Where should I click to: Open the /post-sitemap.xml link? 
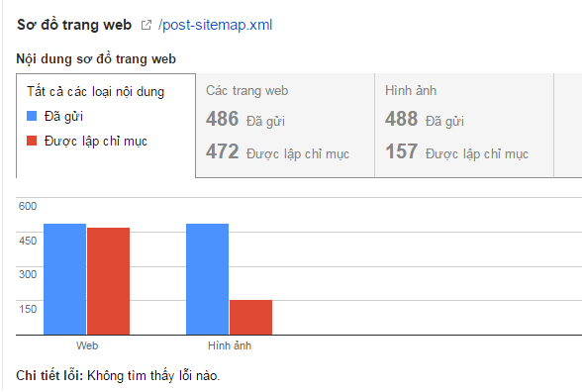[x=216, y=25]
